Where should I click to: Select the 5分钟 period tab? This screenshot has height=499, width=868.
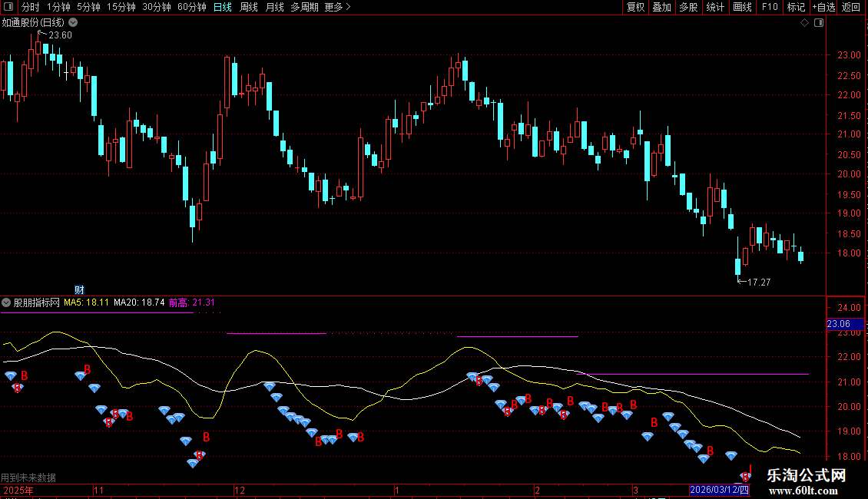pos(88,7)
